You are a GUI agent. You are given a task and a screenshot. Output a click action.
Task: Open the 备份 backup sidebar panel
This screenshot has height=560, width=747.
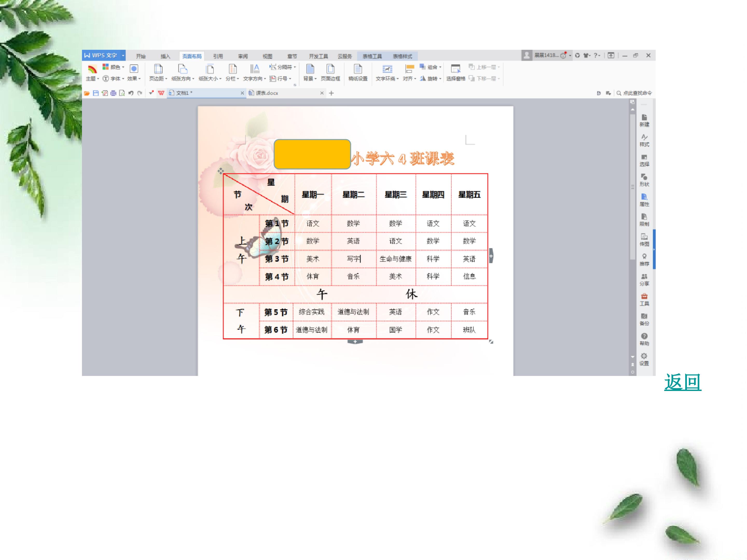(644, 320)
